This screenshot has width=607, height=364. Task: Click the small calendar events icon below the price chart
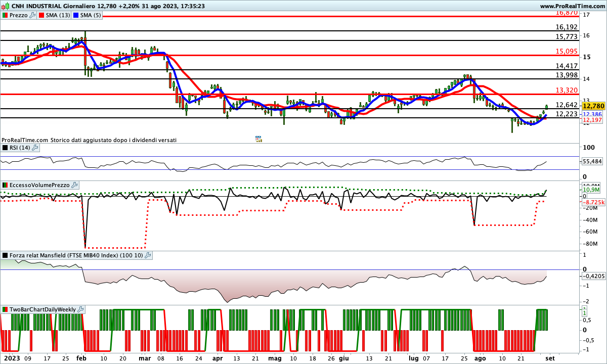(258, 139)
